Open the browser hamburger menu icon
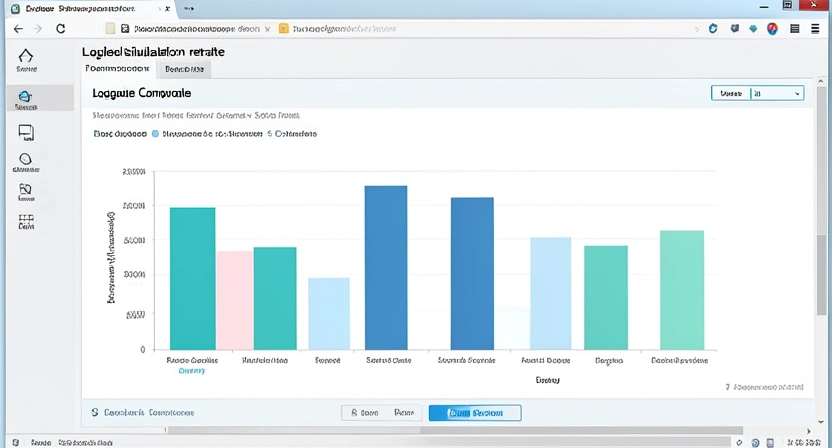The width and height of the screenshot is (832, 448). tap(795, 29)
